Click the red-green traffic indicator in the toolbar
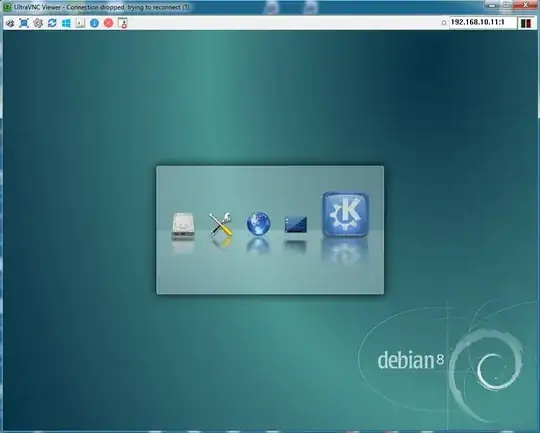 [x=526, y=23]
